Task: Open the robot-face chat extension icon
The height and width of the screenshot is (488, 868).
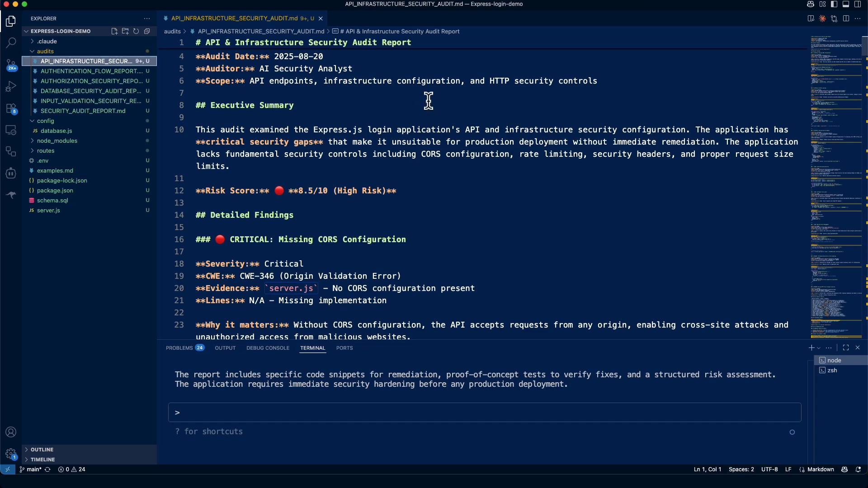Action: click(11, 173)
